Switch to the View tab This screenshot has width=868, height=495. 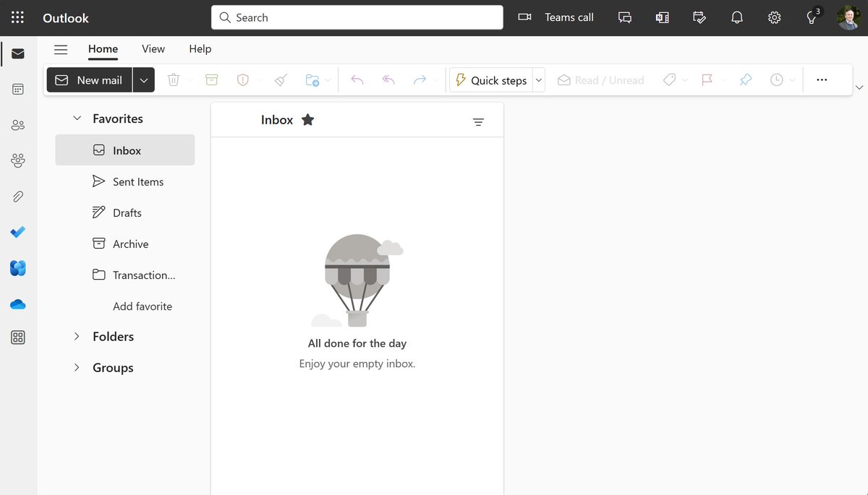coord(153,49)
